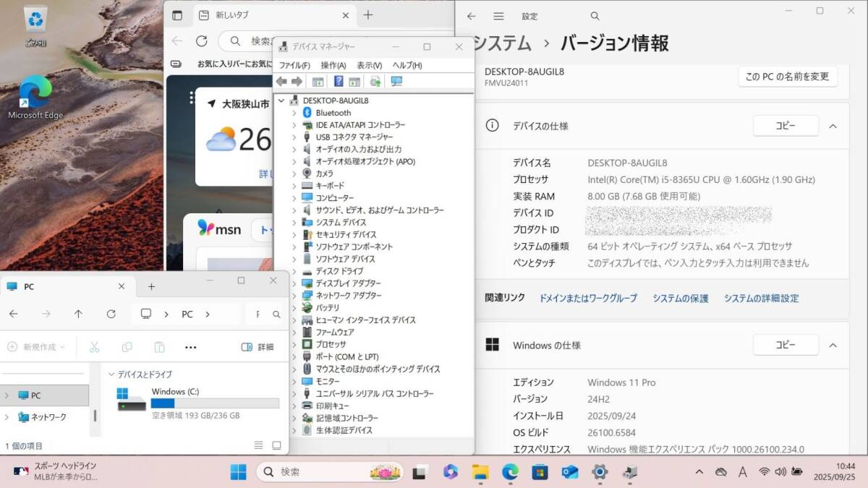Collapse the デバイスの仕様 section chevron
This screenshot has height=488, width=868.
click(x=833, y=126)
